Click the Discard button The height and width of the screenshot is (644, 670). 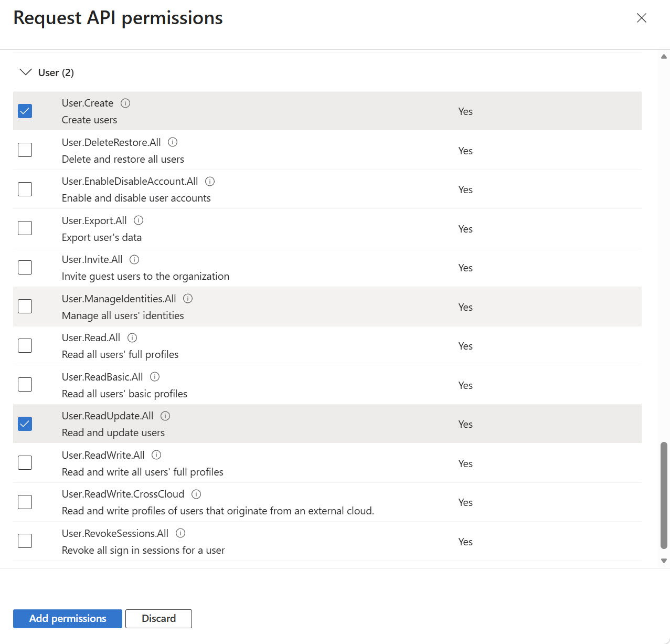point(158,619)
